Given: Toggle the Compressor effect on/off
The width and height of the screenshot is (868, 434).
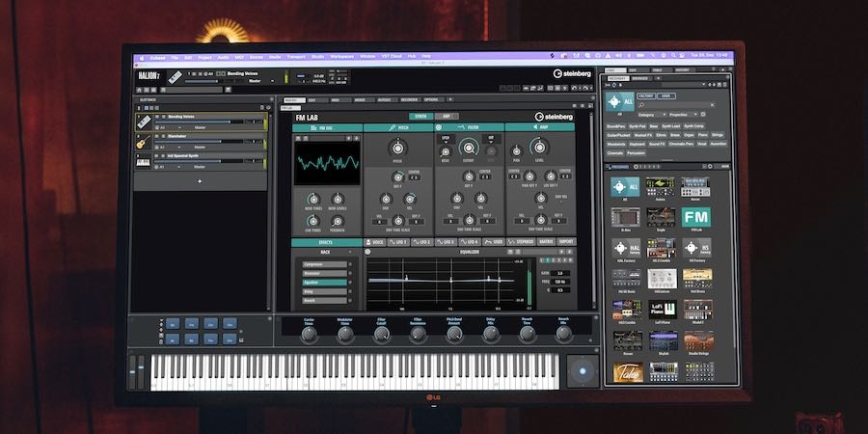Looking at the screenshot, I should (x=349, y=263).
